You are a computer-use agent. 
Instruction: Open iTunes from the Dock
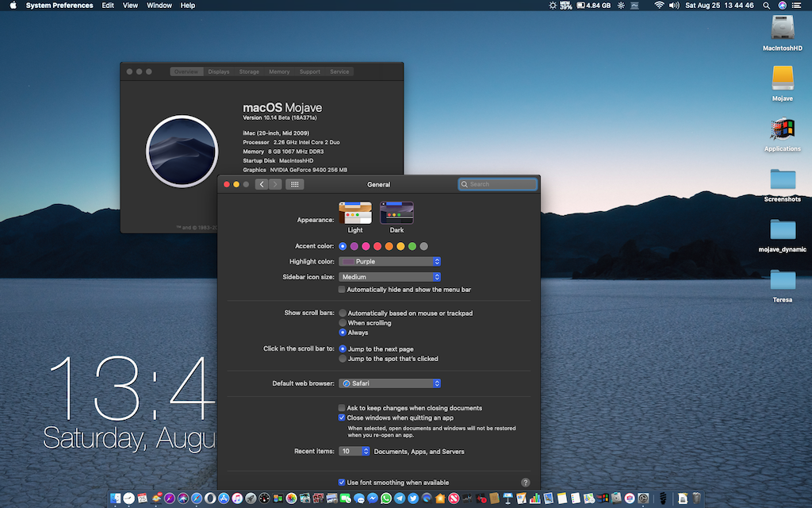click(x=237, y=498)
